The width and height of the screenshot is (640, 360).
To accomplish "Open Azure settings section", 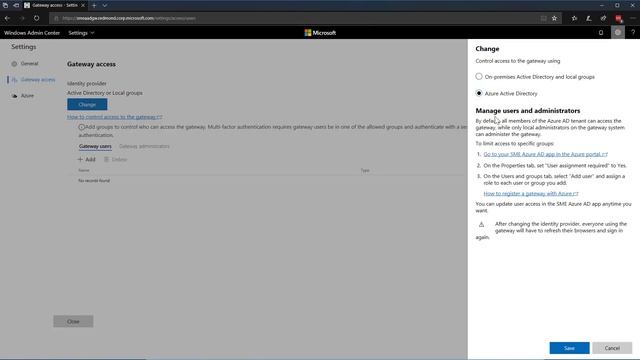I will (x=27, y=96).
